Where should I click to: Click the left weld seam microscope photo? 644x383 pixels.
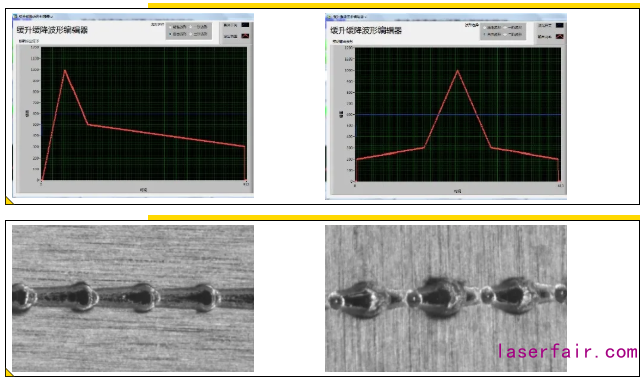pyautogui.click(x=133, y=298)
